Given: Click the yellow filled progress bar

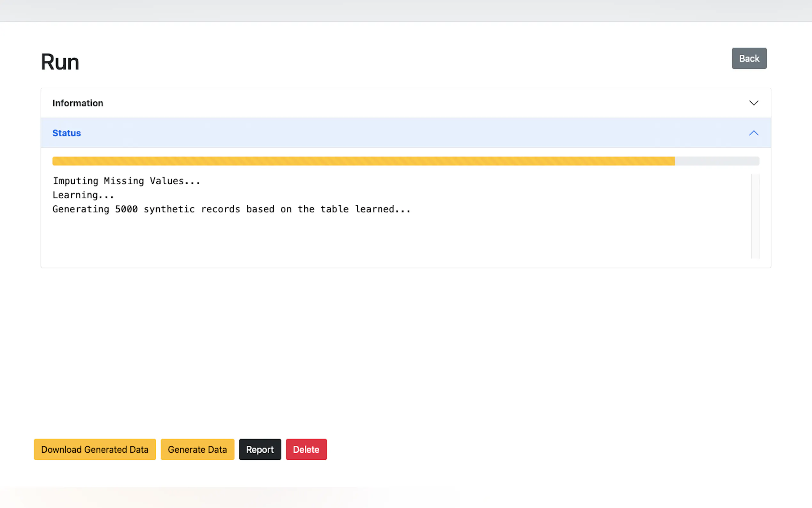Looking at the screenshot, I should [x=363, y=161].
